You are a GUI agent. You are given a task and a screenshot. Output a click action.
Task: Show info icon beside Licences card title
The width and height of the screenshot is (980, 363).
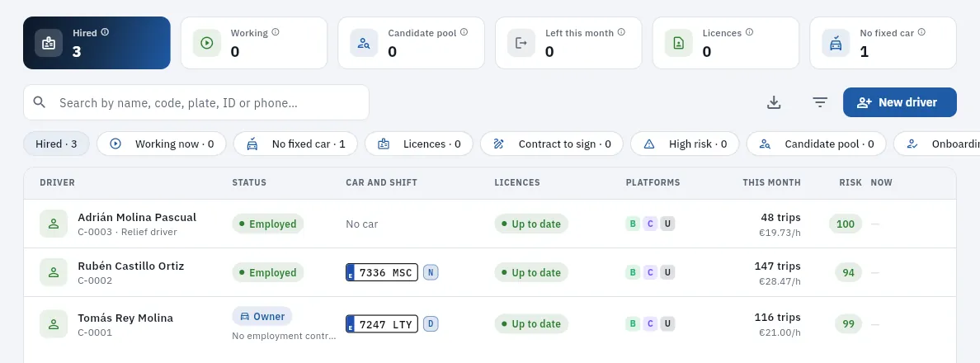point(749,32)
